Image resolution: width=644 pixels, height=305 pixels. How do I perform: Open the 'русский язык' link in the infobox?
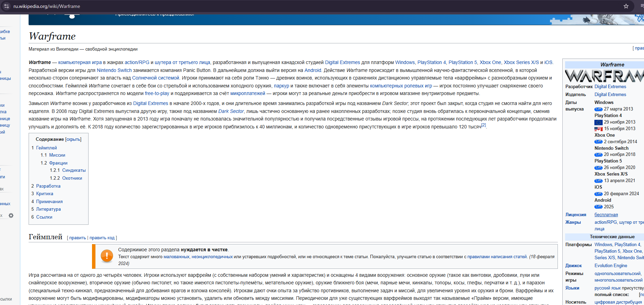click(608, 288)
